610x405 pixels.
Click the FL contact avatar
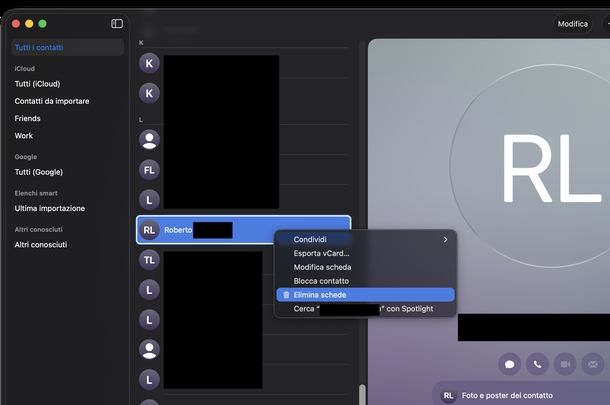tap(149, 170)
